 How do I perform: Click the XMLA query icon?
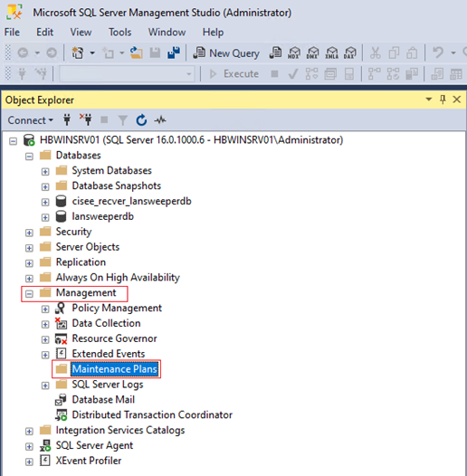tap(331, 53)
